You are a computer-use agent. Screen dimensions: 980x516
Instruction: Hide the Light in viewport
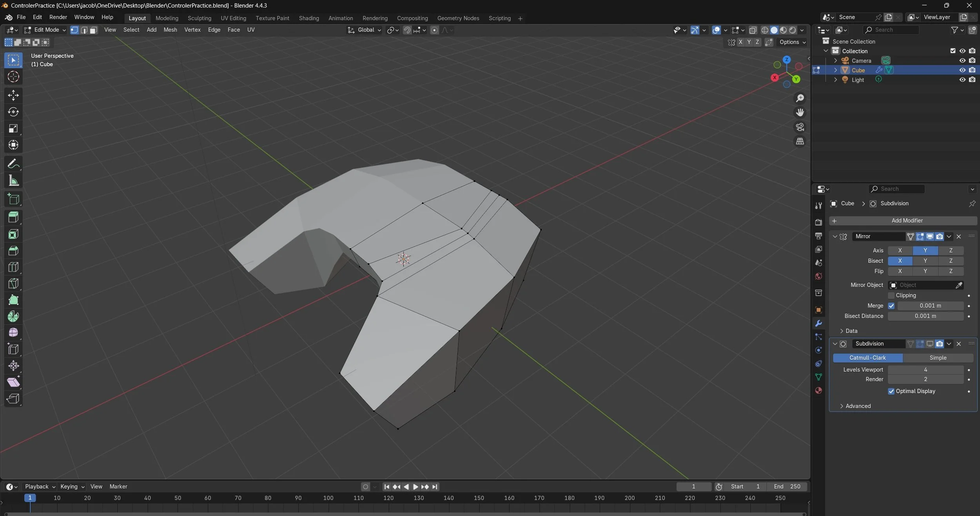(962, 80)
